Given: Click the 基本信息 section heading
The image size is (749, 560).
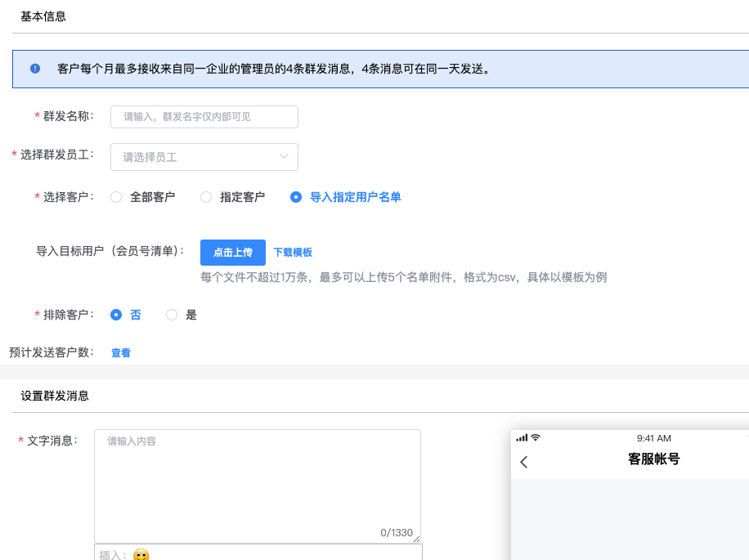Looking at the screenshot, I should click(x=43, y=16).
